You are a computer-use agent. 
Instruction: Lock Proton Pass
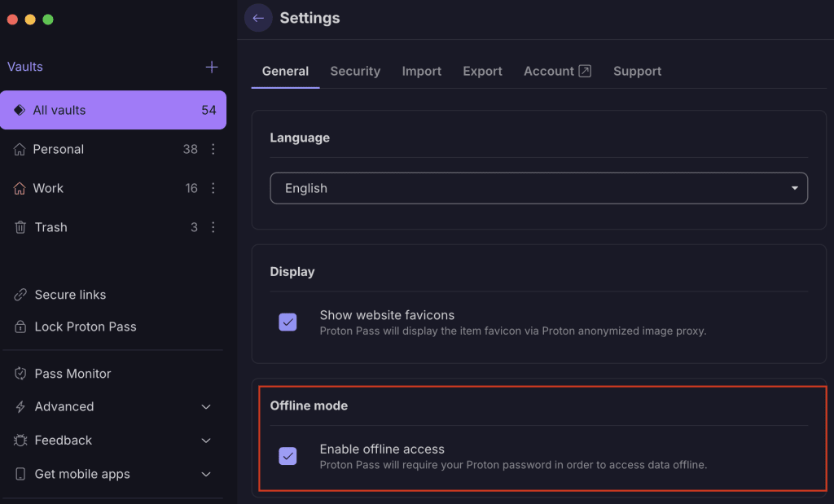pyautogui.click(x=85, y=327)
